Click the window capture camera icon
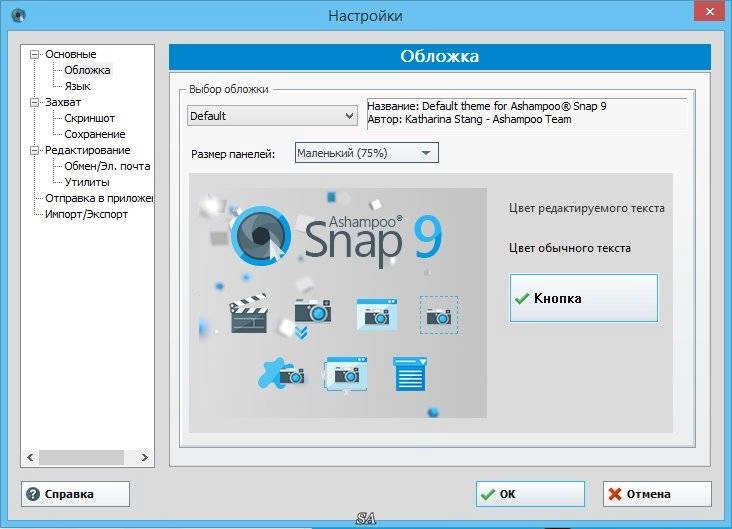The height and width of the screenshot is (529, 732). pos(377,314)
